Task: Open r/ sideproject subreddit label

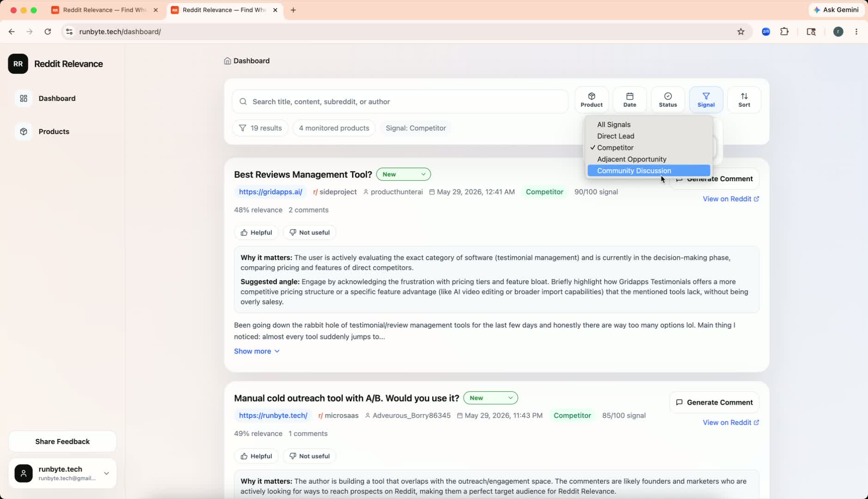Action: tap(335, 192)
